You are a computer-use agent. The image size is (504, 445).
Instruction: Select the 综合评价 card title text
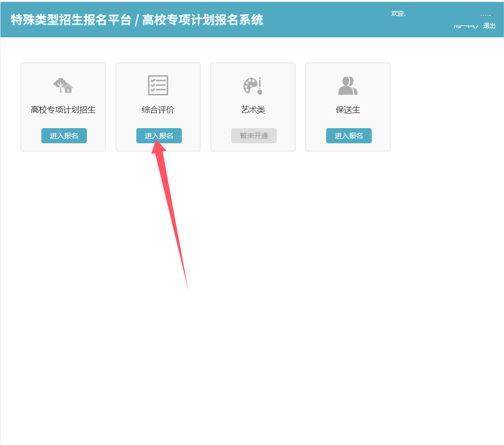click(x=158, y=109)
